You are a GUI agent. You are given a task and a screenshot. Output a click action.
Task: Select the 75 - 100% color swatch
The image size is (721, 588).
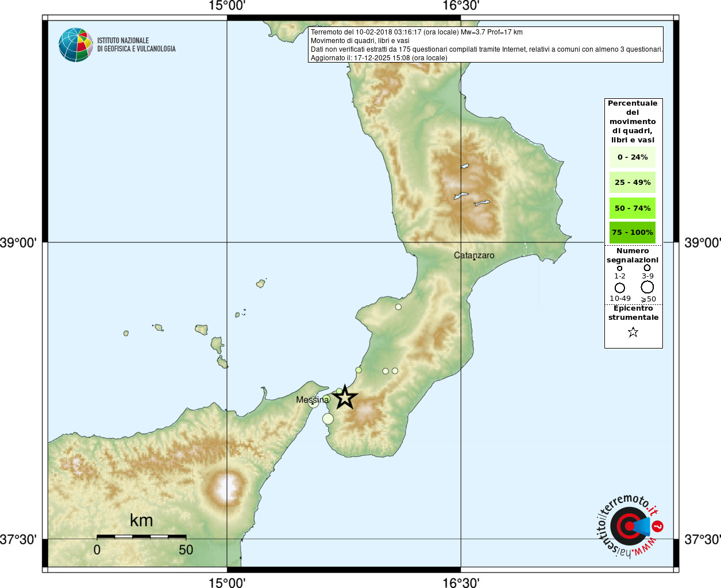(x=633, y=232)
